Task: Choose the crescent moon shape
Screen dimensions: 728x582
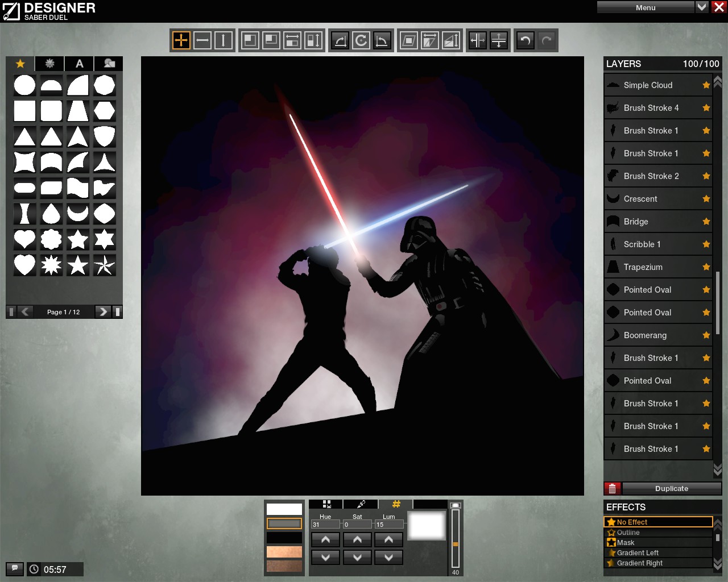Action: pyautogui.click(x=78, y=214)
